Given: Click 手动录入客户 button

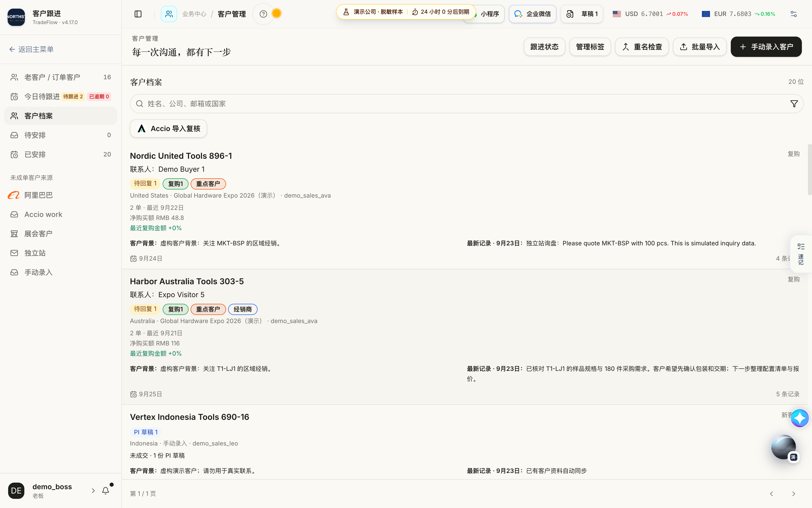Looking at the screenshot, I should pyautogui.click(x=766, y=47).
